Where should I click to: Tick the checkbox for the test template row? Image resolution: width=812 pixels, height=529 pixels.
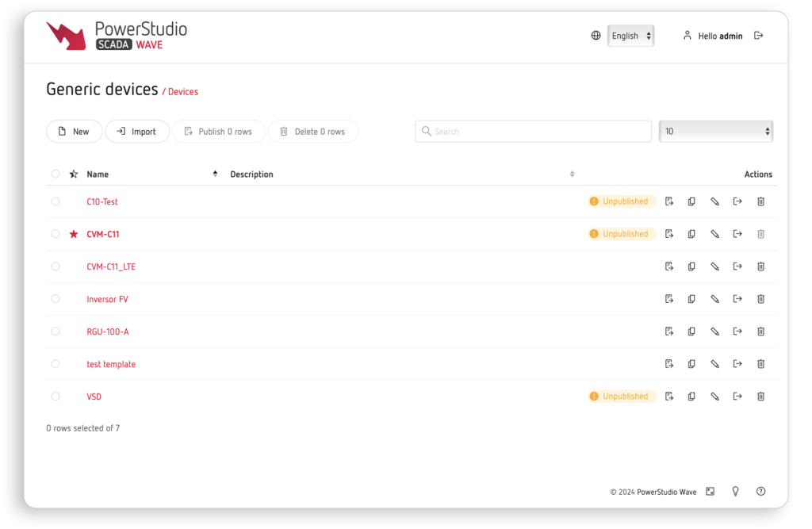tap(56, 363)
